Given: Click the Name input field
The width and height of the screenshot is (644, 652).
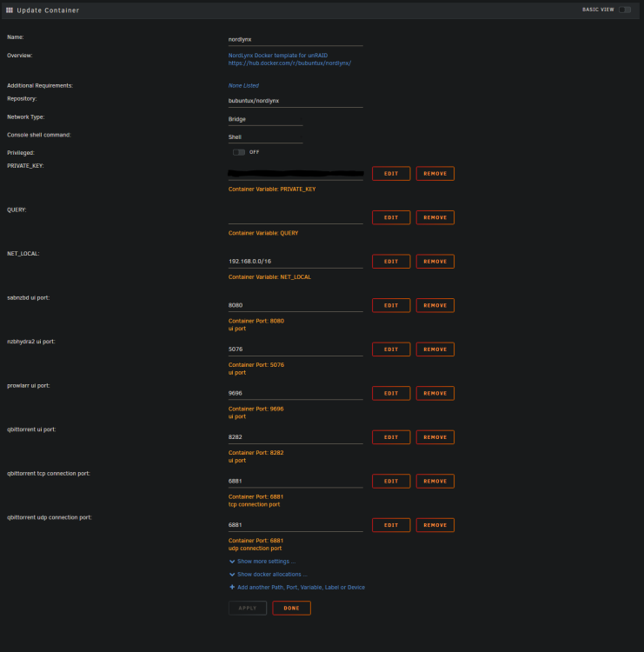Looking at the screenshot, I should [x=295, y=39].
